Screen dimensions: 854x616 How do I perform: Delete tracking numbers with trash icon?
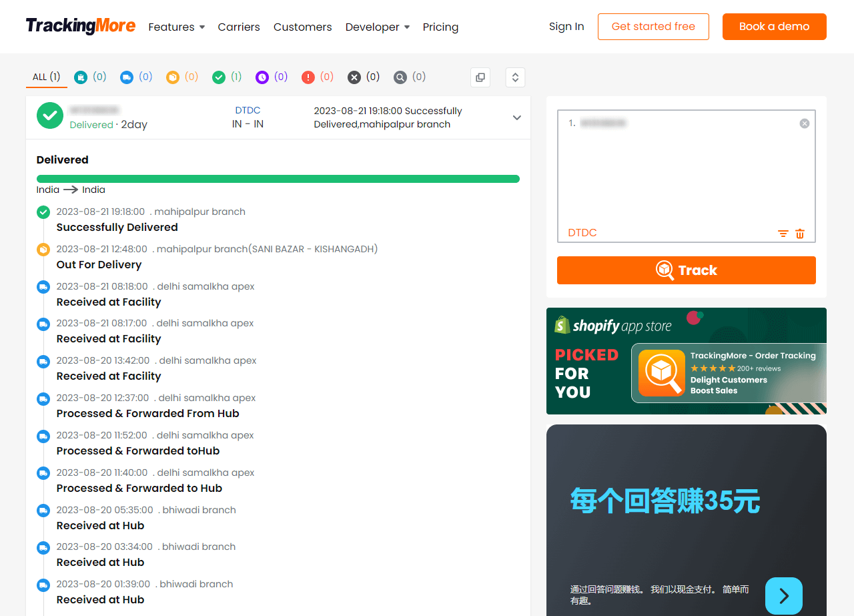click(800, 234)
